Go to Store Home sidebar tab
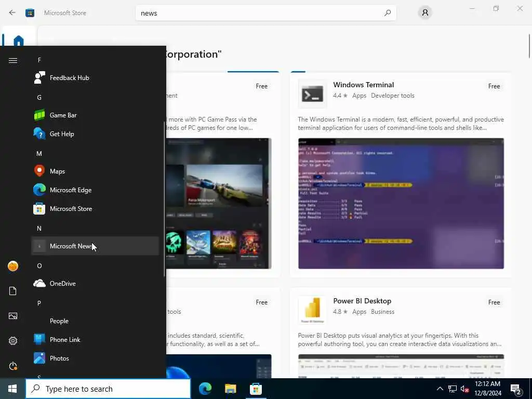Viewport: 532px width, 399px height. 18,38
